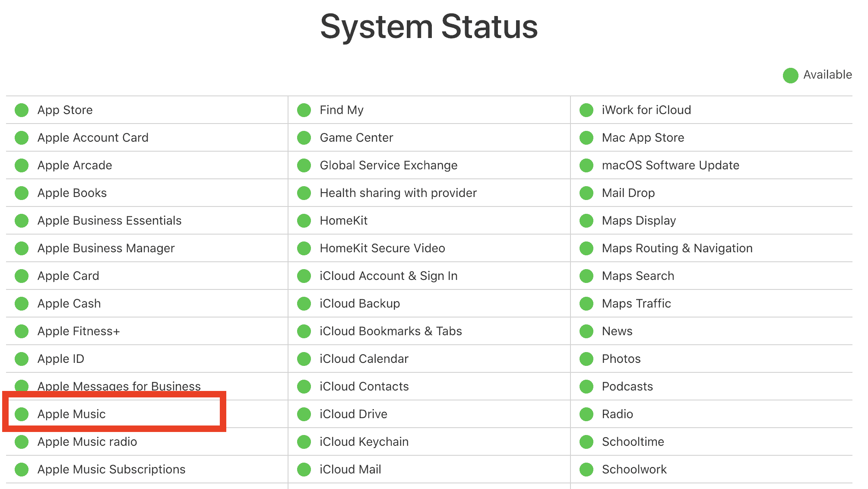Viewport: 868px width, 489px height.
Task: Click the status indicator for iCloud Drive
Action: pos(304,414)
